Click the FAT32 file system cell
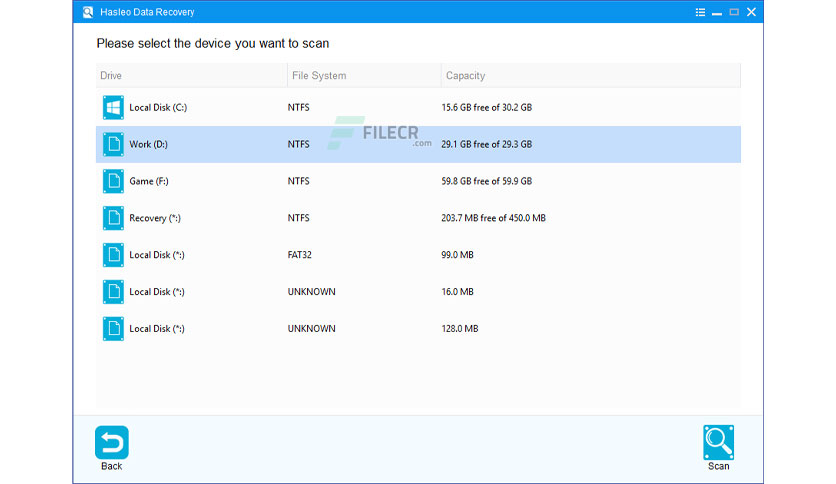Viewport: 836px width, 484px height. coord(300,254)
